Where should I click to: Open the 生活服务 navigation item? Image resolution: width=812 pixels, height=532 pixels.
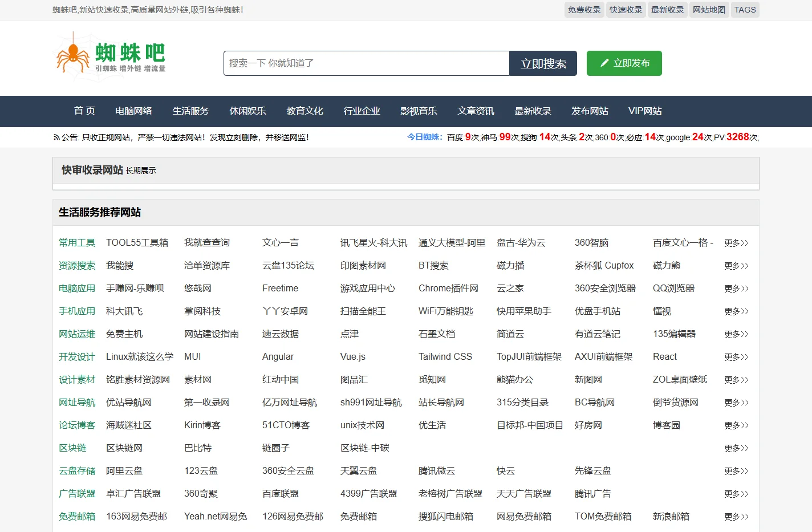click(190, 111)
